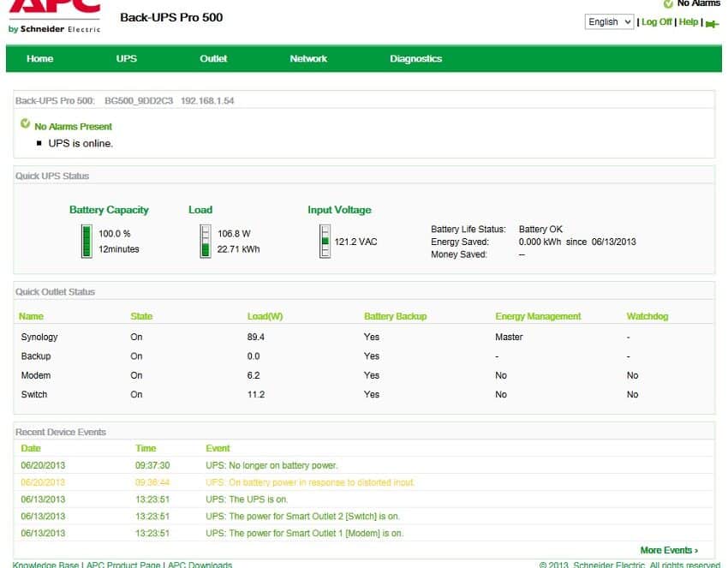
Task: Click the More Events link
Action: [x=669, y=550]
